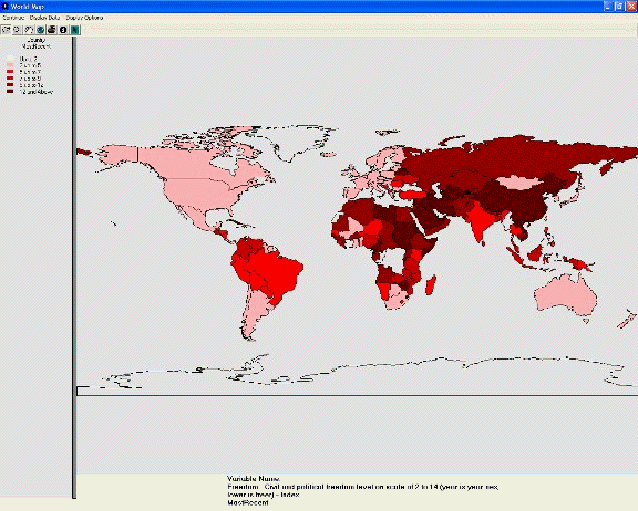
Task: Click the globe icon in the toolbar
Action: (x=40, y=30)
